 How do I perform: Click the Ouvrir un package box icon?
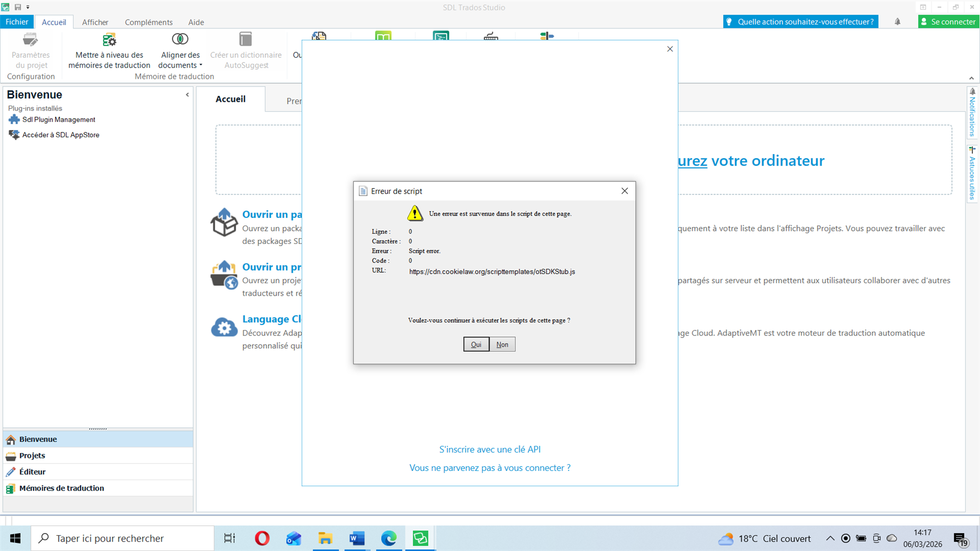click(224, 223)
